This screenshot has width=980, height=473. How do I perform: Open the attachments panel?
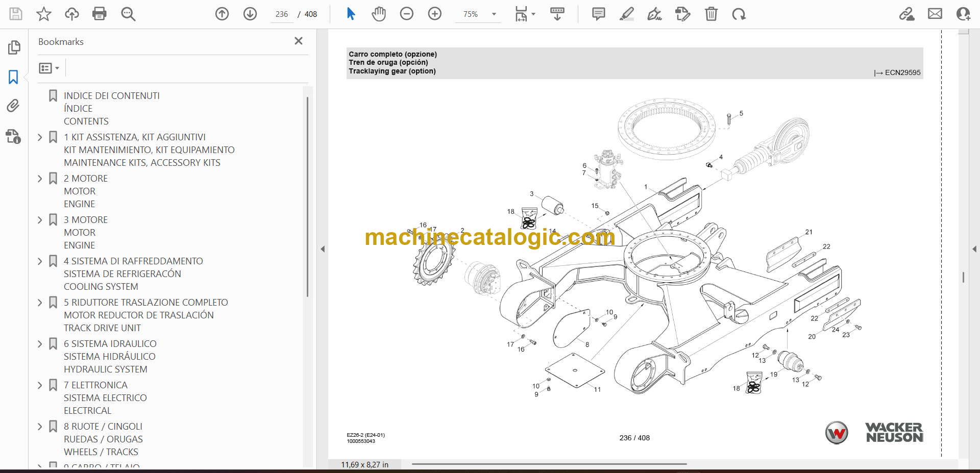pos(14,106)
